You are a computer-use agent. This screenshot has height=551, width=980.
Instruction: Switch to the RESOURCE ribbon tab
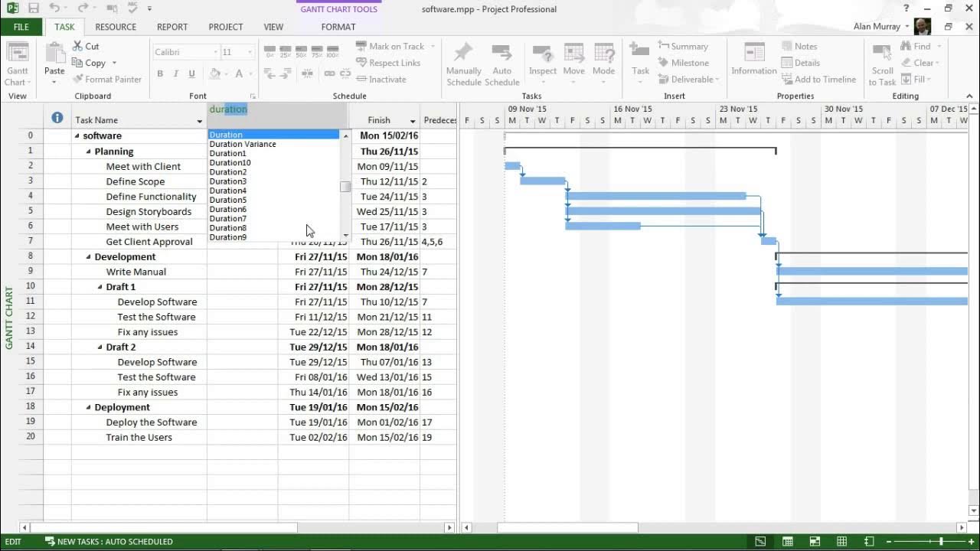click(116, 27)
